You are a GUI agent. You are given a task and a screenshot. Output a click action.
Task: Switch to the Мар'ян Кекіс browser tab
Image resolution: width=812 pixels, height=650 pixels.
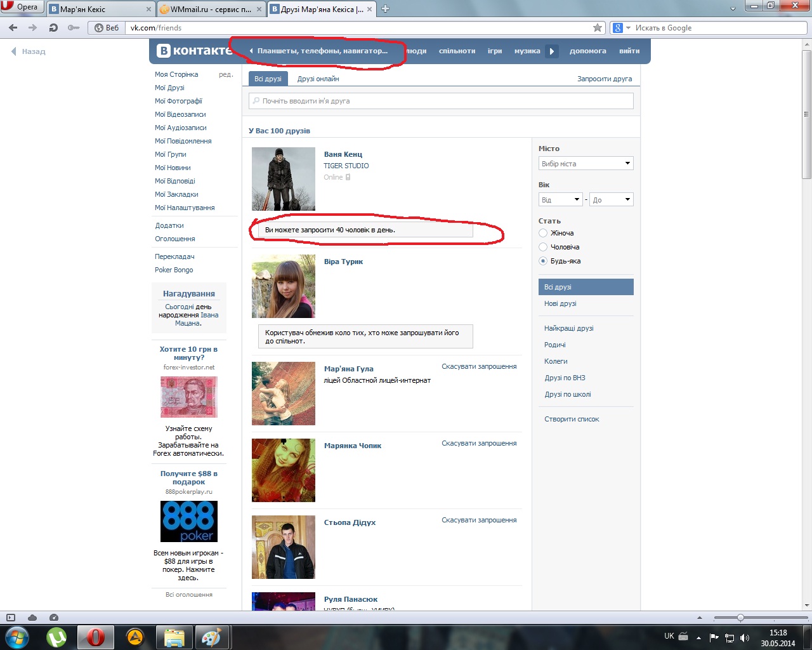pyautogui.click(x=101, y=9)
